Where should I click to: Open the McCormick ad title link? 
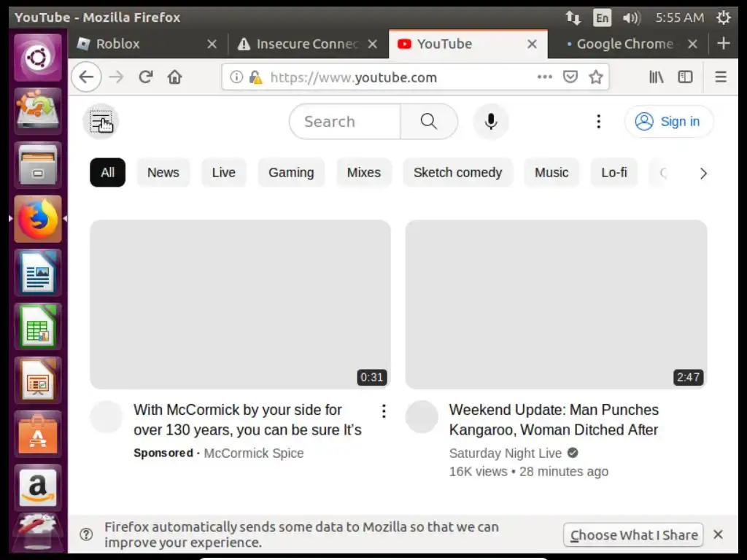pos(247,419)
